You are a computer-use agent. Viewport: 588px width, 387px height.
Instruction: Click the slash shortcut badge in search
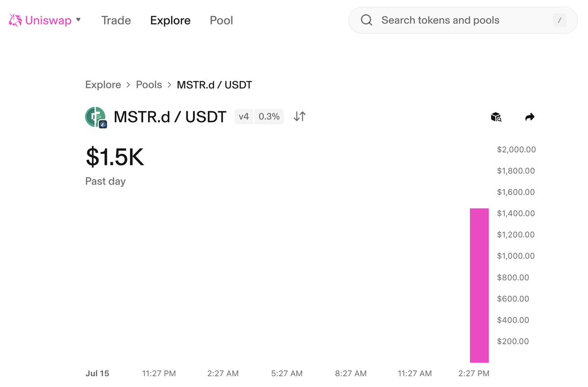(x=559, y=20)
